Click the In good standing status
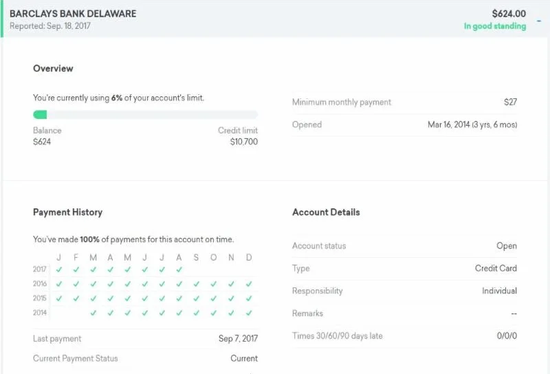550x374 pixels. click(x=495, y=26)
